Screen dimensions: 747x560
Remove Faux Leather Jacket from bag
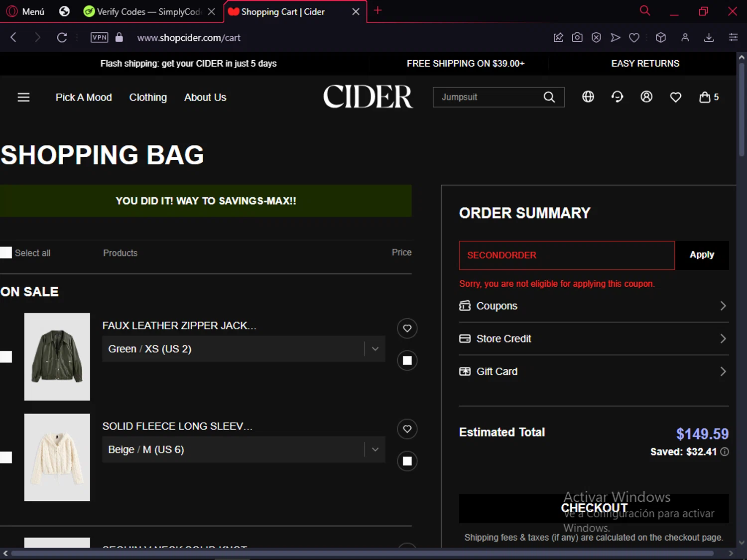407,360
